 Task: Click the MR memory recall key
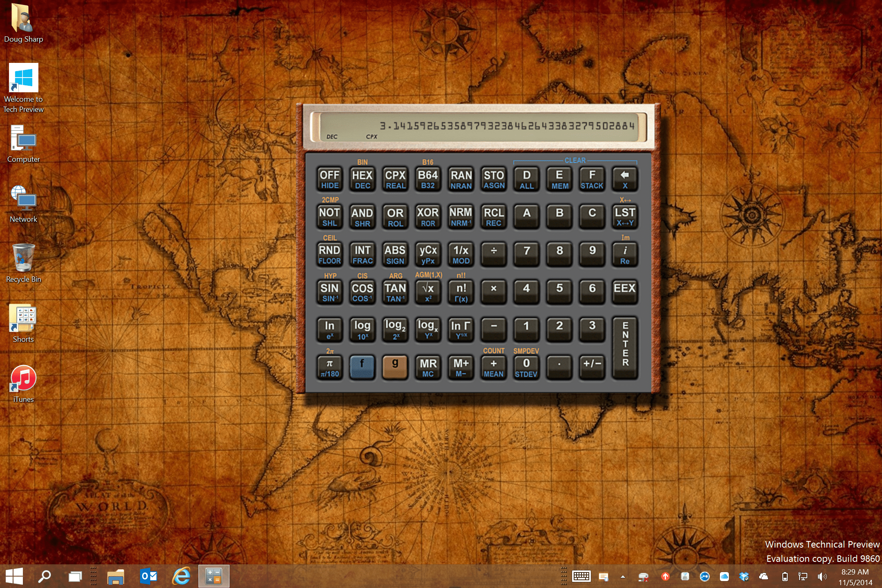tap(428, 367)
